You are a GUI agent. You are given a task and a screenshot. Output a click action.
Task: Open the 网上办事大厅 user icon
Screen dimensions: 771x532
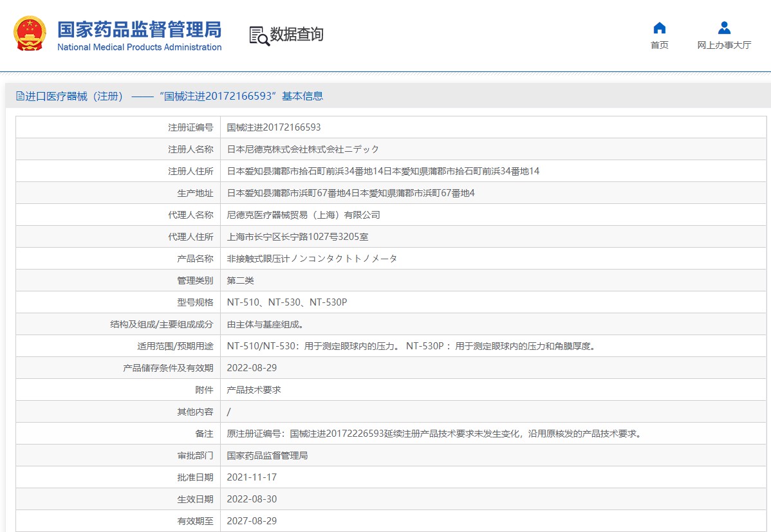(724, 28)
